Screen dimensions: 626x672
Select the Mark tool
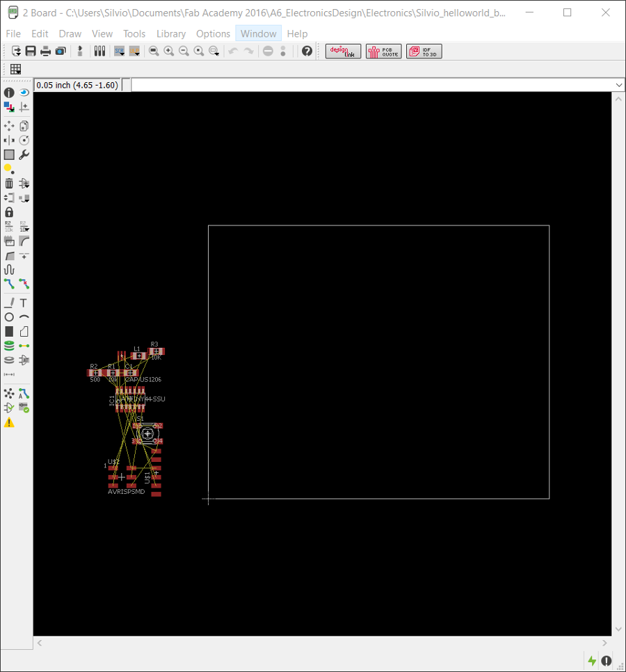click(x=24, y=106)
